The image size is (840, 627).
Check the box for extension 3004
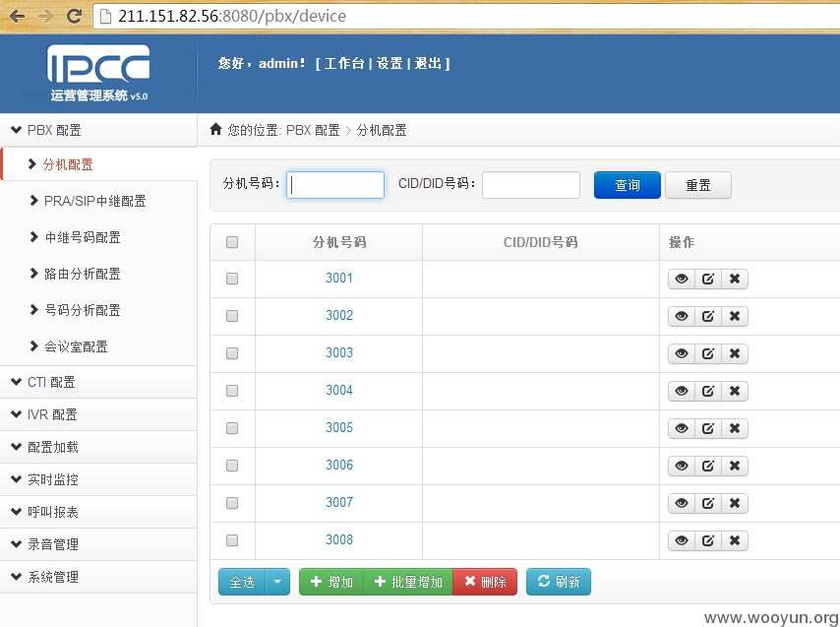click(232, 391)
